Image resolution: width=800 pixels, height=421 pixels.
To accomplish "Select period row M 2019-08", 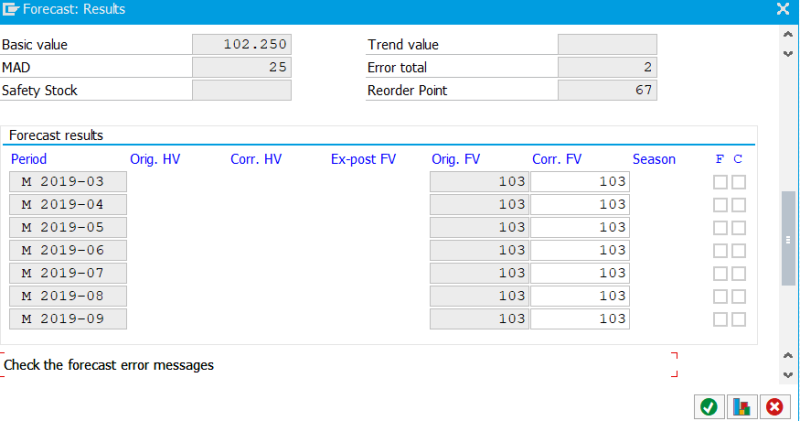I will (x=68, y=296).
